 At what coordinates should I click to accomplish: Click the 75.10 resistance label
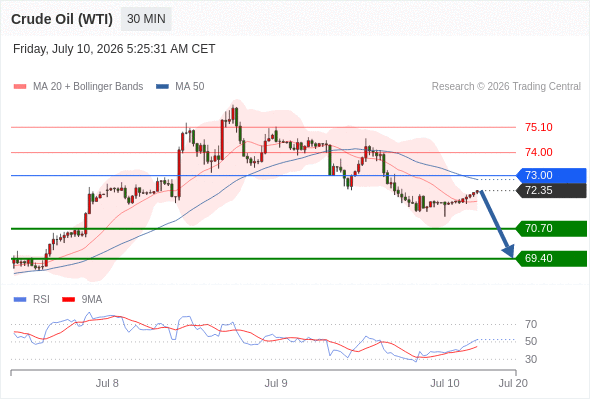click(539, 127)
